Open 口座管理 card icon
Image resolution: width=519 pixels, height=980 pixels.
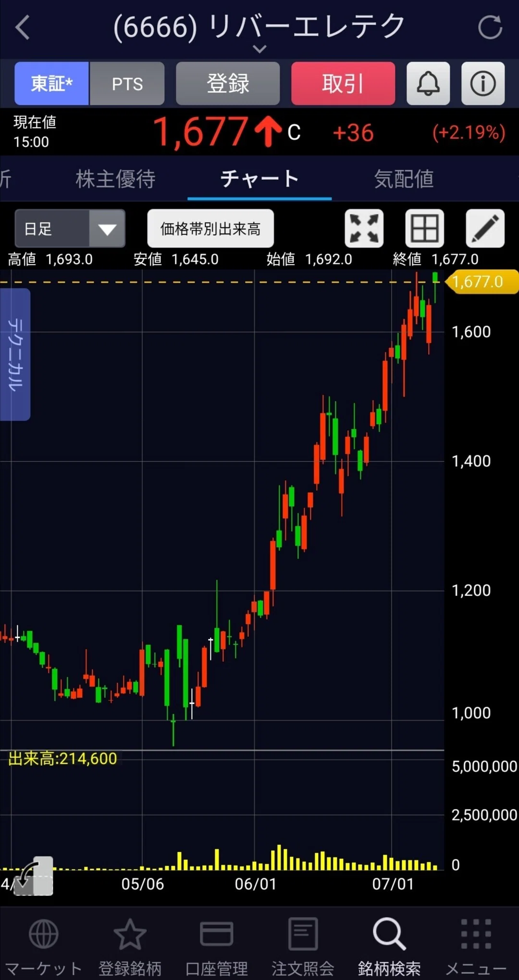[x=216, y=934]
